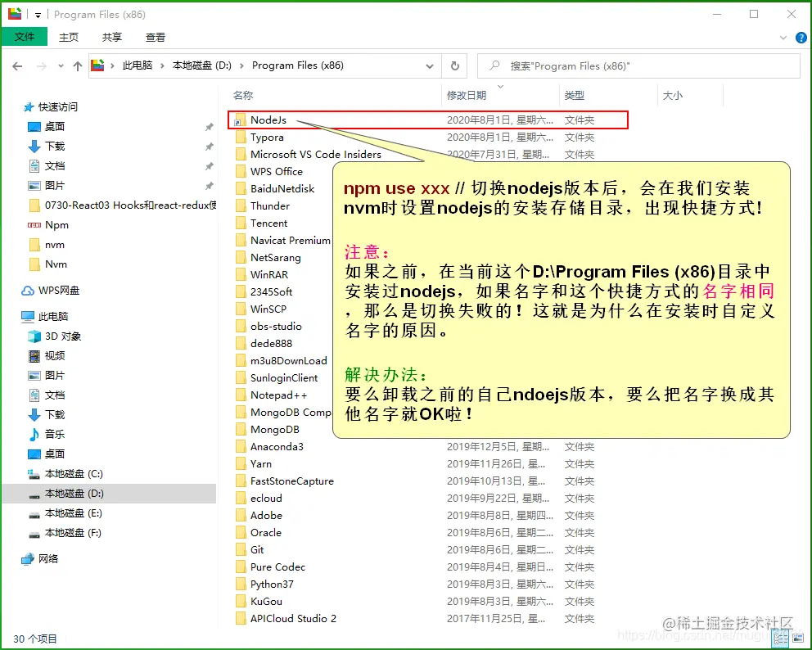Select the obs-studio folder row

(x=268, y=327)
